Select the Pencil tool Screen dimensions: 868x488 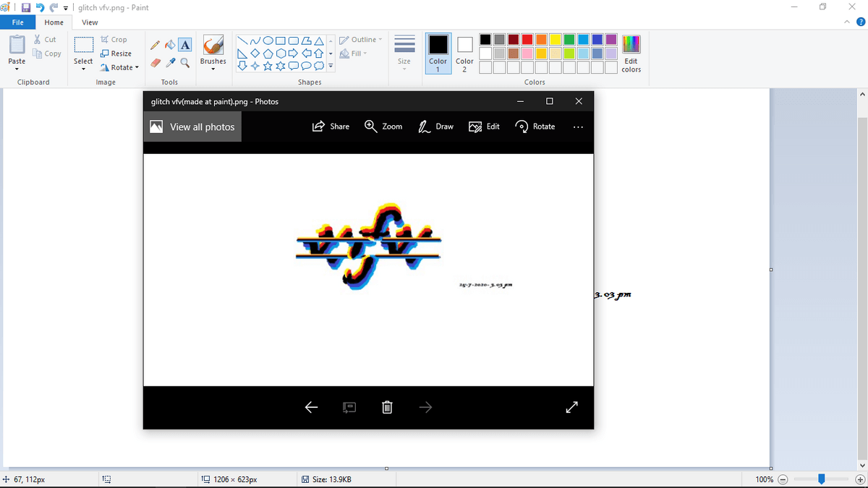point(156,46)
